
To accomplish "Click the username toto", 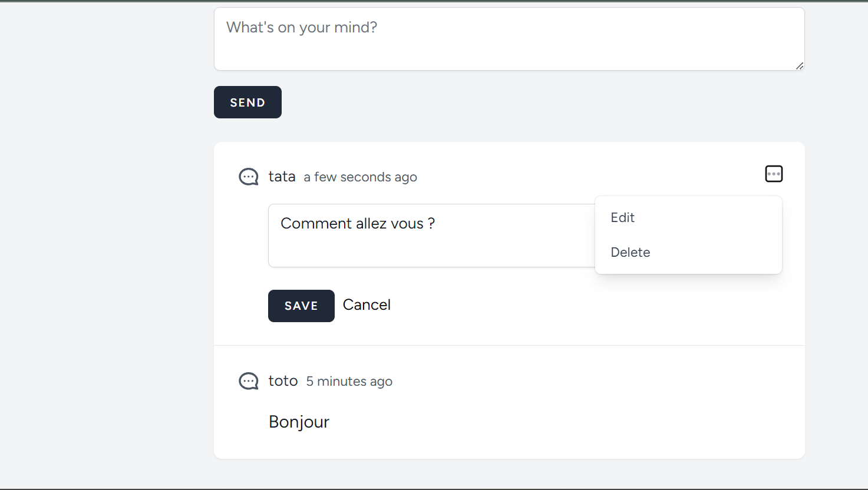I will [x=283, y=381].
